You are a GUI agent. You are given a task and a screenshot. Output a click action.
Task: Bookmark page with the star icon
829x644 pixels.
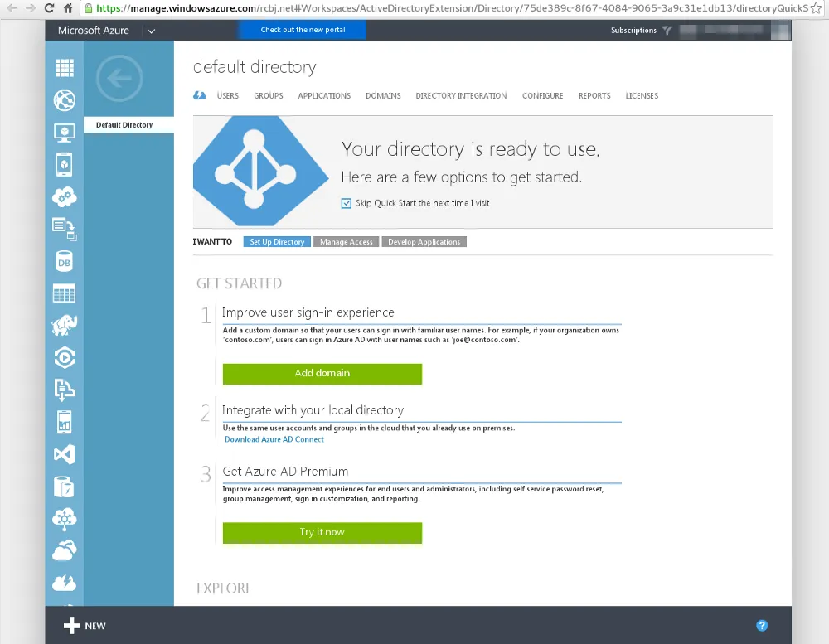[817, 8]
